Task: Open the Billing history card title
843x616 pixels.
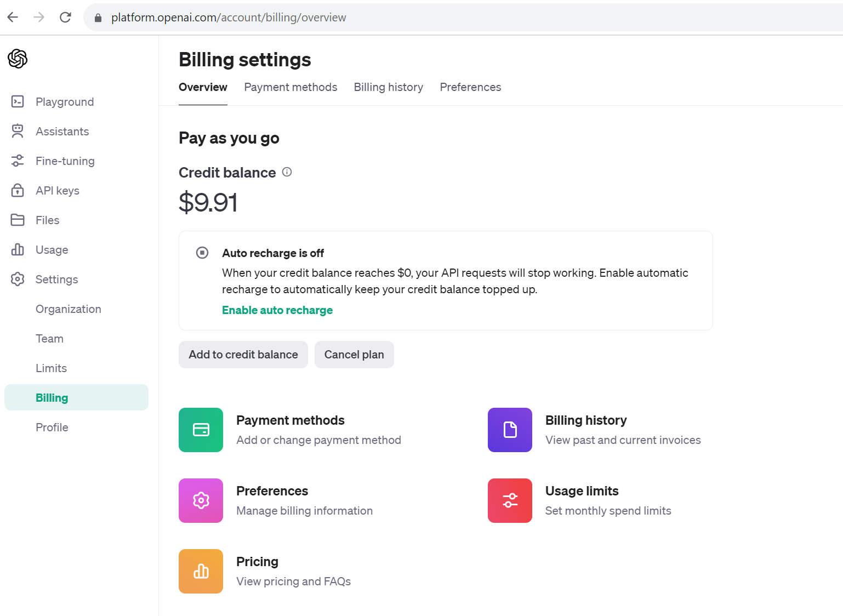Action: click(586, 420)
